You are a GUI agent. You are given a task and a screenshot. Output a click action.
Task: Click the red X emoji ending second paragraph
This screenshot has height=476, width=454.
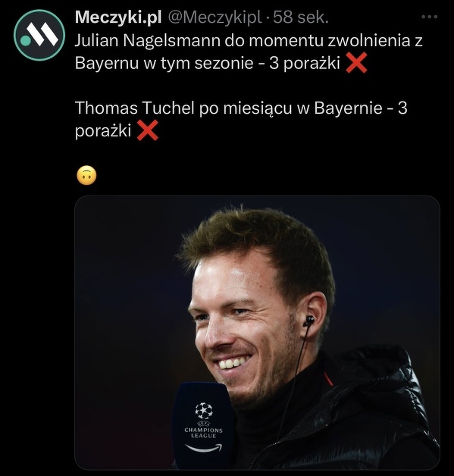(x=148, y=130)
